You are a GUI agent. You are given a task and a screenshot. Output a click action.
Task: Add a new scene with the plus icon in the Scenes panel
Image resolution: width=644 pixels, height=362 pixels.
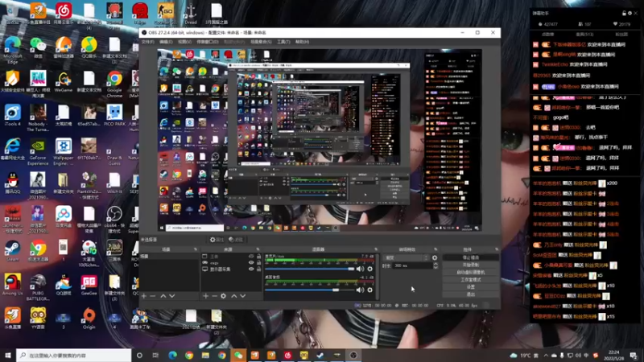coord(144,296)
